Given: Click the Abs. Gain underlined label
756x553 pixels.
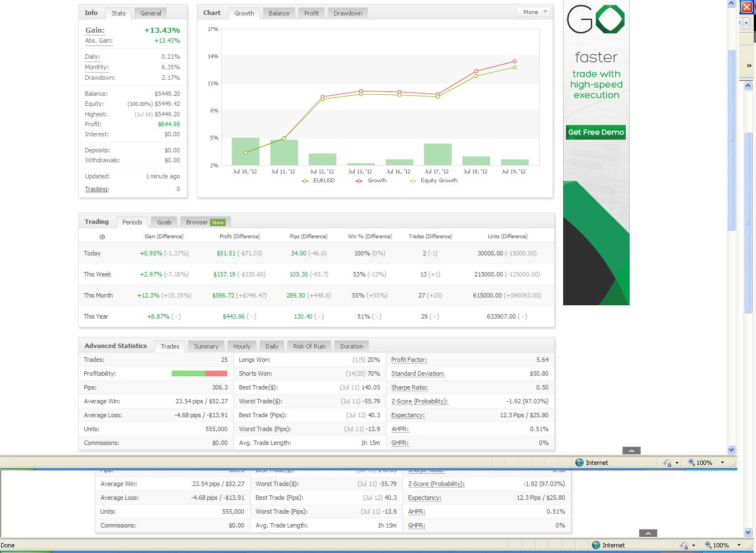Looking at the screenshot, I should pos(99,41).
